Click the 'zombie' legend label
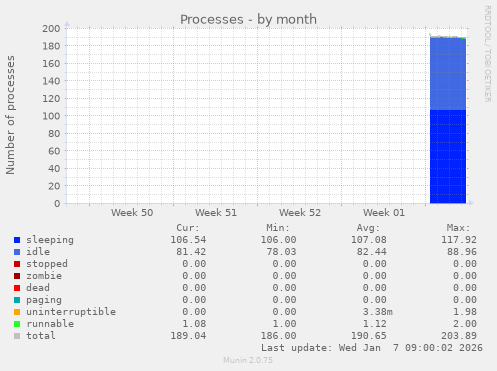497x371 pixels. (x=44, y=276)
